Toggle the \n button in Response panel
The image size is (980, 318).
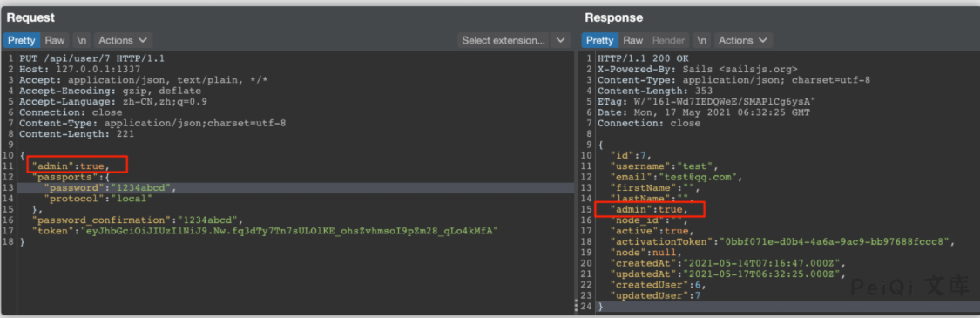point(702,40)
